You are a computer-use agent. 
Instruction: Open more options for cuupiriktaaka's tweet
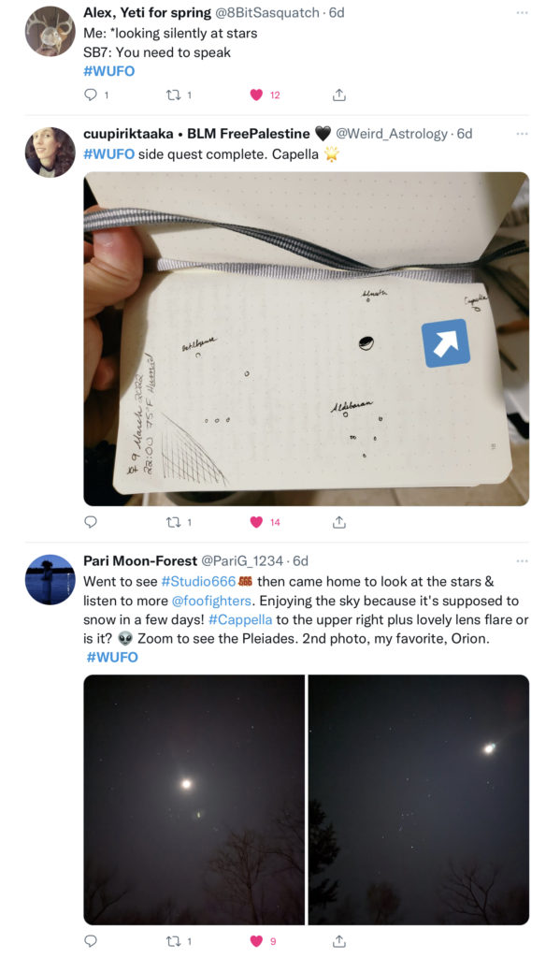(522, 133)
